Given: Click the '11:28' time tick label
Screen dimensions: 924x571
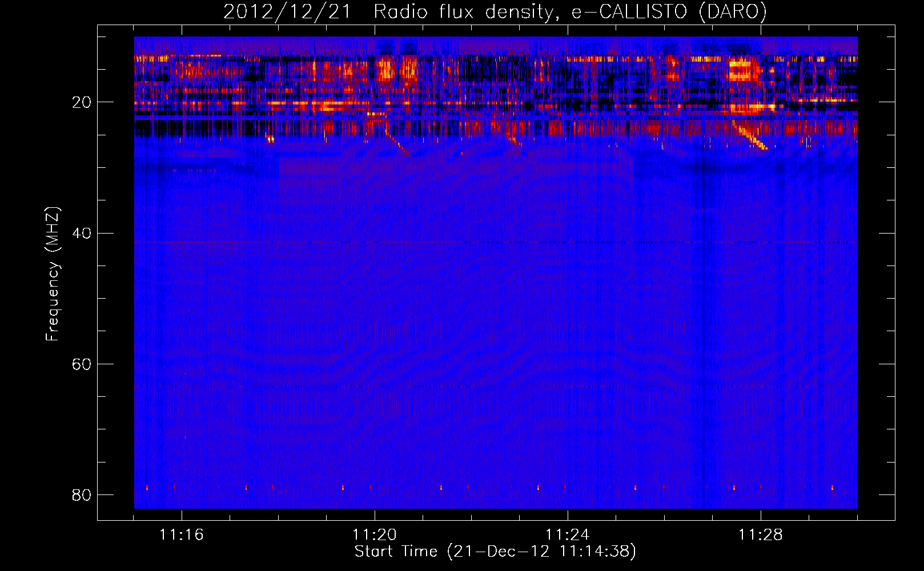Looking at the screenshot, I should (760, 535).
